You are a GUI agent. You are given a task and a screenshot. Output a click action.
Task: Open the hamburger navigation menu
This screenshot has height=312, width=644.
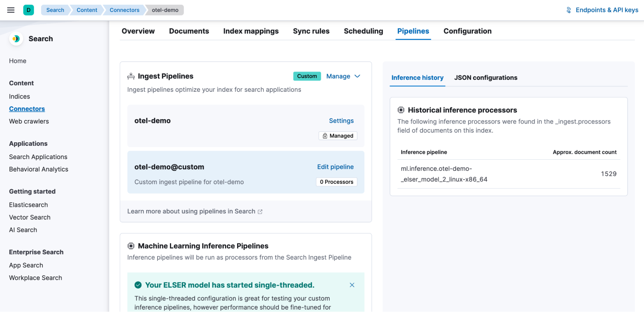click(x=11, y=10)
